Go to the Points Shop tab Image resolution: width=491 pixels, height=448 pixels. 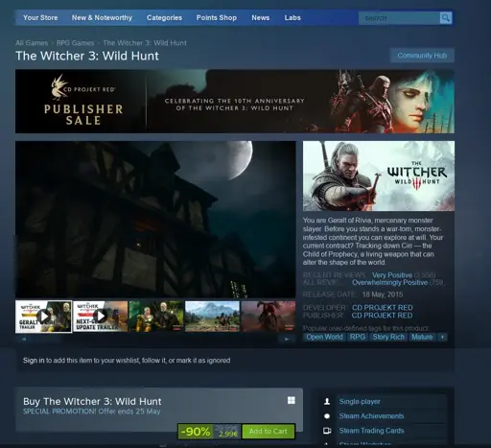click(217, 18)
